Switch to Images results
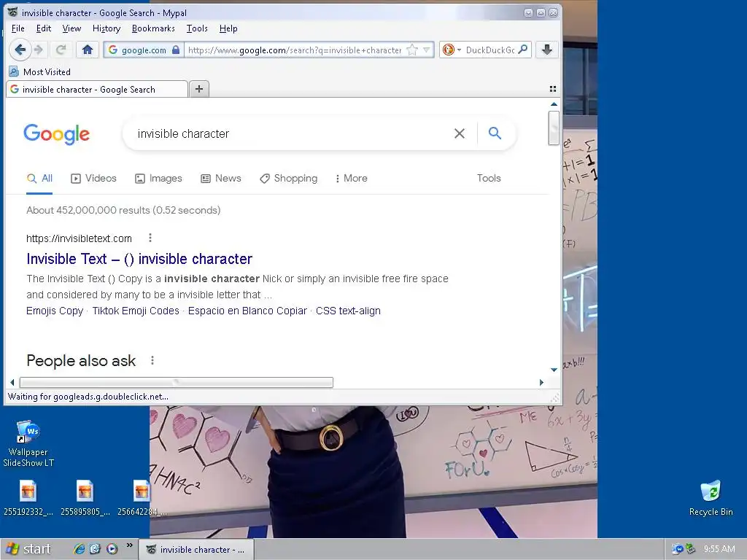 [158, 179]
